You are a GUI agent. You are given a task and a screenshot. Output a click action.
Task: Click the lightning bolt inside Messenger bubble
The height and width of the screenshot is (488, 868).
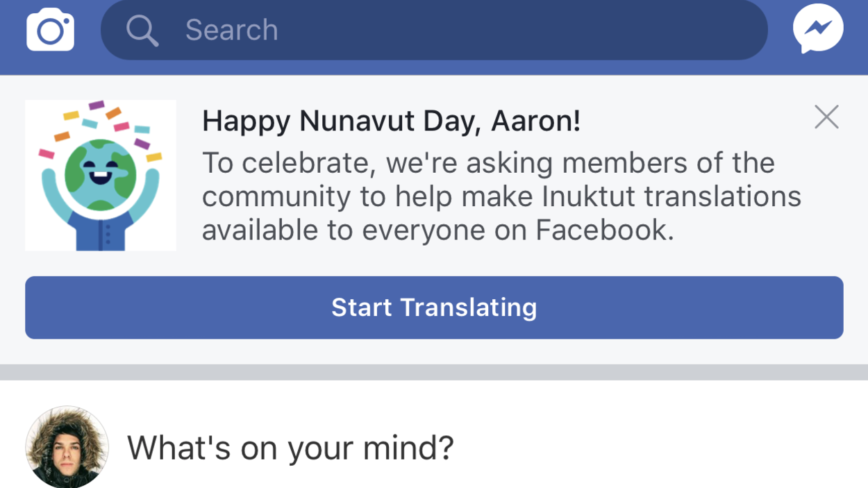pyautogui.click(x=818, y=28)
